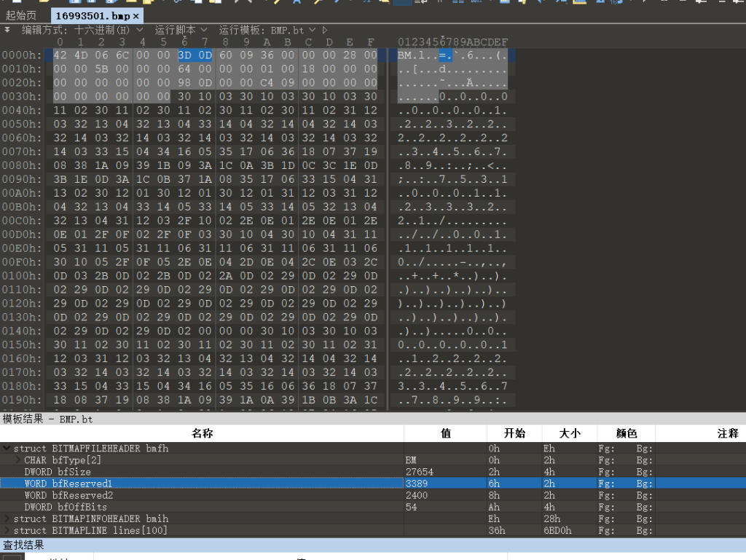The width and height of the screenshot is (746, 560).
Task: Click the first hex byte 42 at 0000h
Action: pyautogui.click(x=60, y=55)
